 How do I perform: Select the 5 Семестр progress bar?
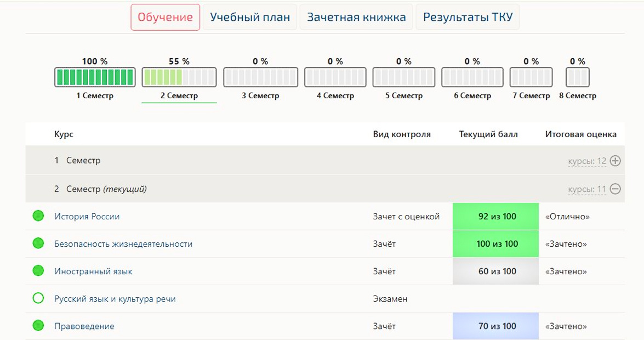[404, 77]
